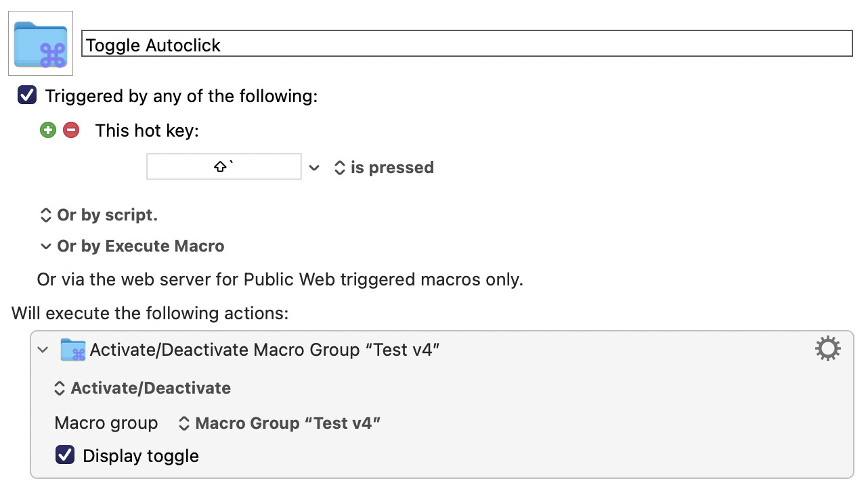Click the hot key recording field

[x=224, y=166]
